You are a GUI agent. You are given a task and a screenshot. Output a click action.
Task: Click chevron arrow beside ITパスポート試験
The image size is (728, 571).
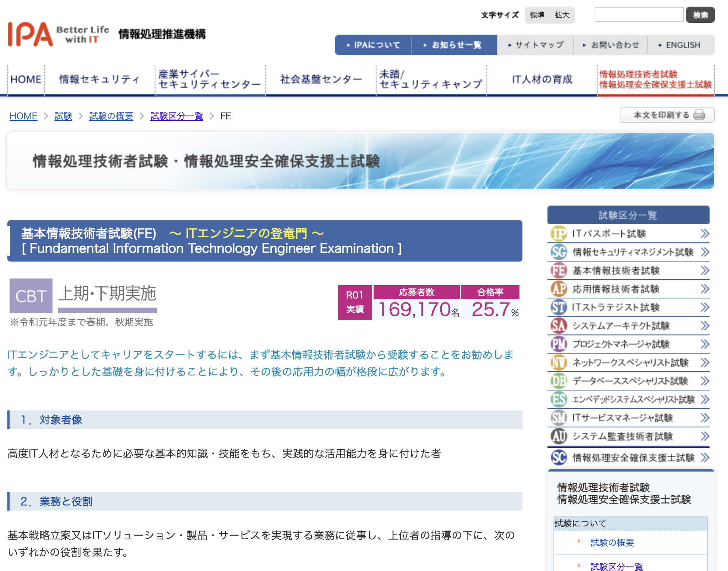coord(705,234)
